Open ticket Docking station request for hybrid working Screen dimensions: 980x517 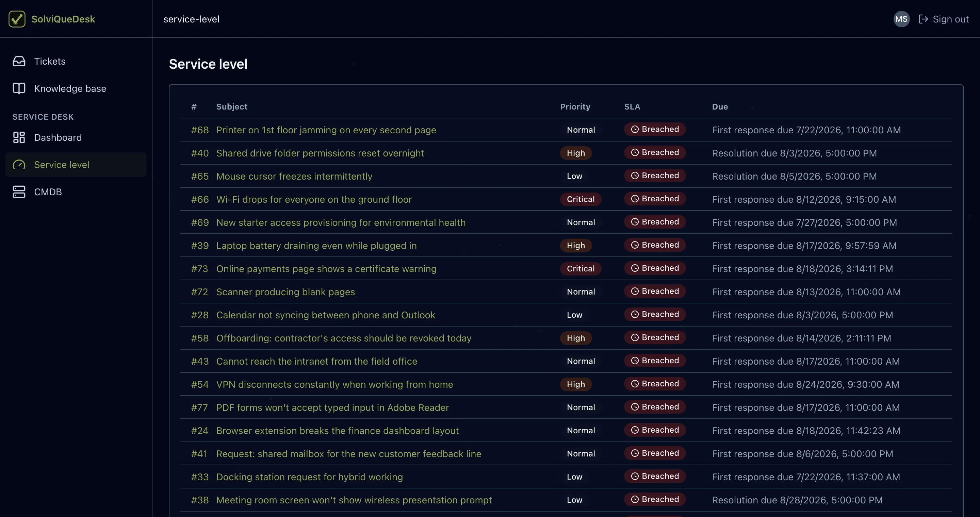(309, 477)
